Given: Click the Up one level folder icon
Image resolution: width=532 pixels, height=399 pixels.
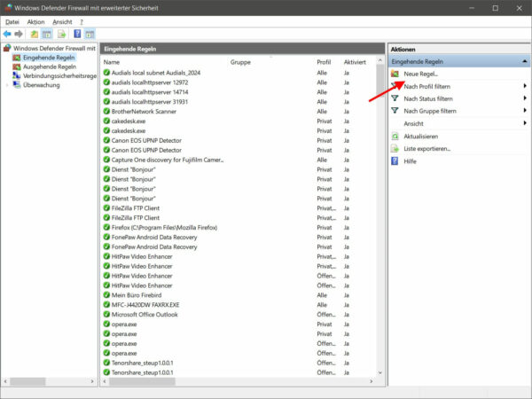Looking at the screenshot, I should (x=35, y=34).
